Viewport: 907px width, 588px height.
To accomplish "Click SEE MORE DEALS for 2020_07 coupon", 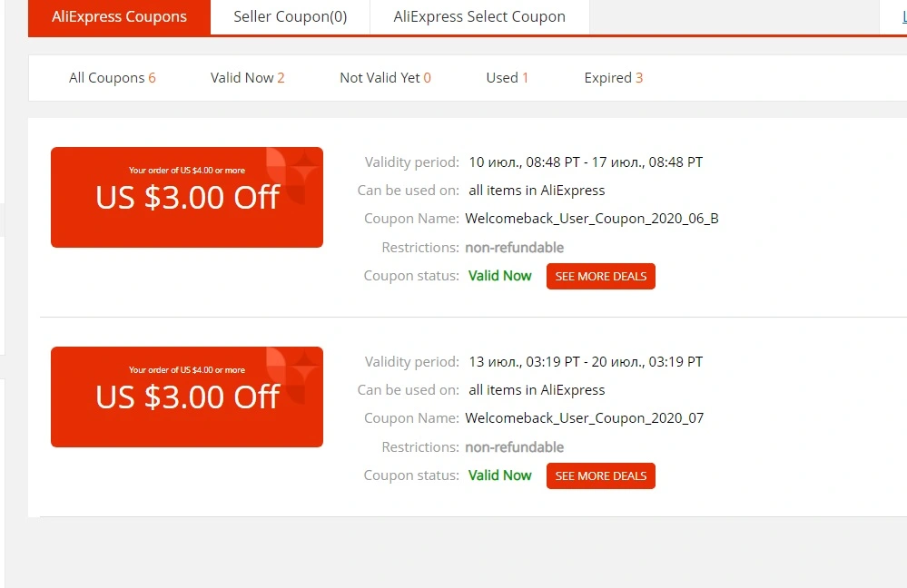I will (x=601, y=475).
